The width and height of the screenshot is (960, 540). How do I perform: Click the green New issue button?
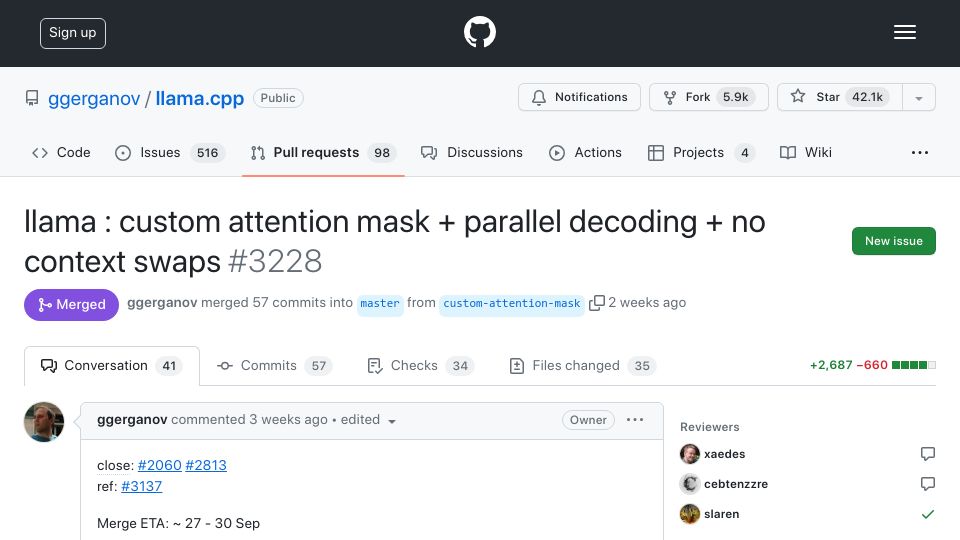tap(893, 241)
